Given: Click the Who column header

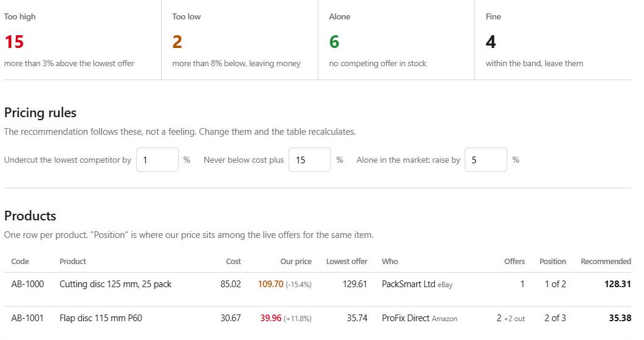Looking at the screenshot, I should (390, 261).
